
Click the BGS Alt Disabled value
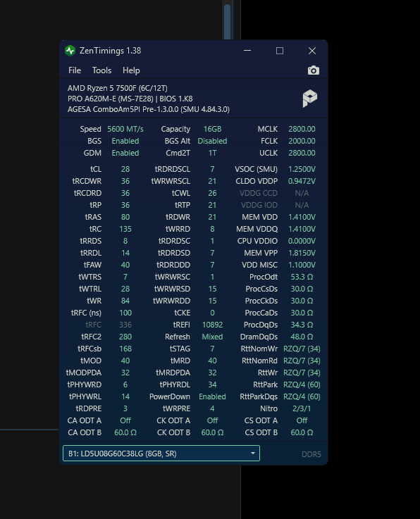pos(212,141)
